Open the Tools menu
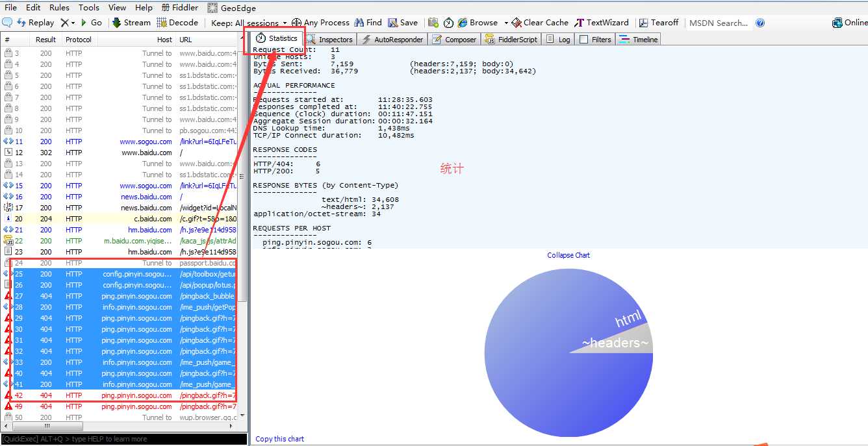This screenshot has width=868, height=446. [x=89, y=8]
